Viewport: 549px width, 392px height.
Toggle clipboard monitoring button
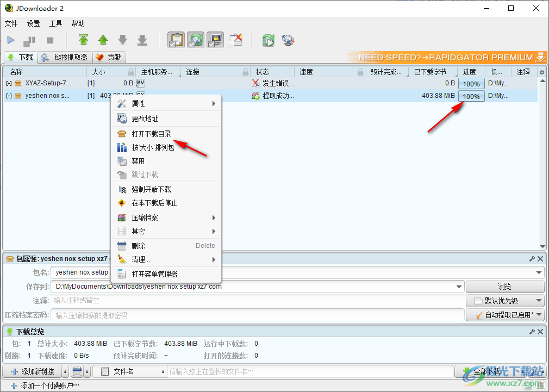point(176,40)
